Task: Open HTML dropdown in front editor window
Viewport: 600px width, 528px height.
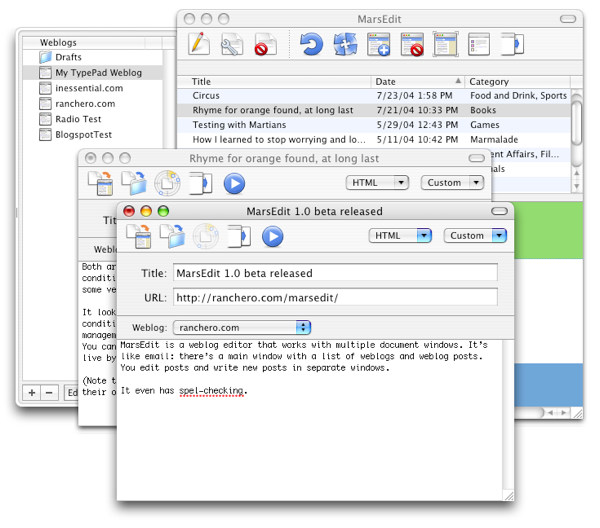Action: [400, 236]
